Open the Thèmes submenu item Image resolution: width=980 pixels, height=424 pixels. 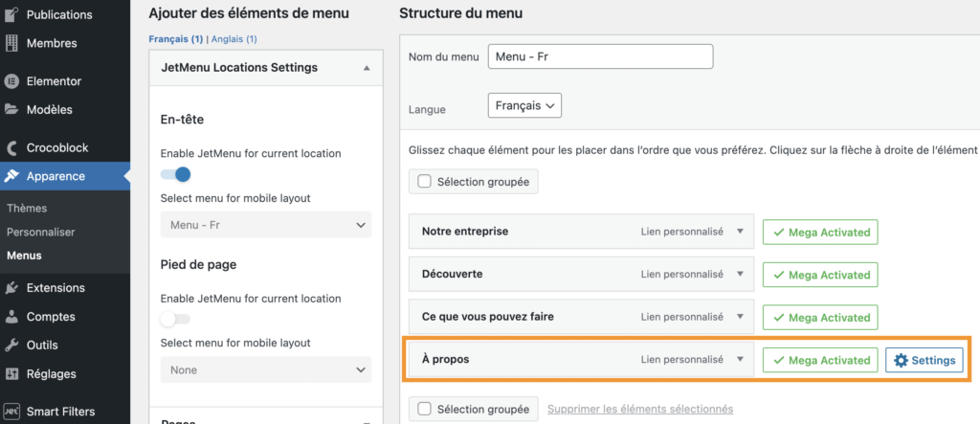[27, 208]
